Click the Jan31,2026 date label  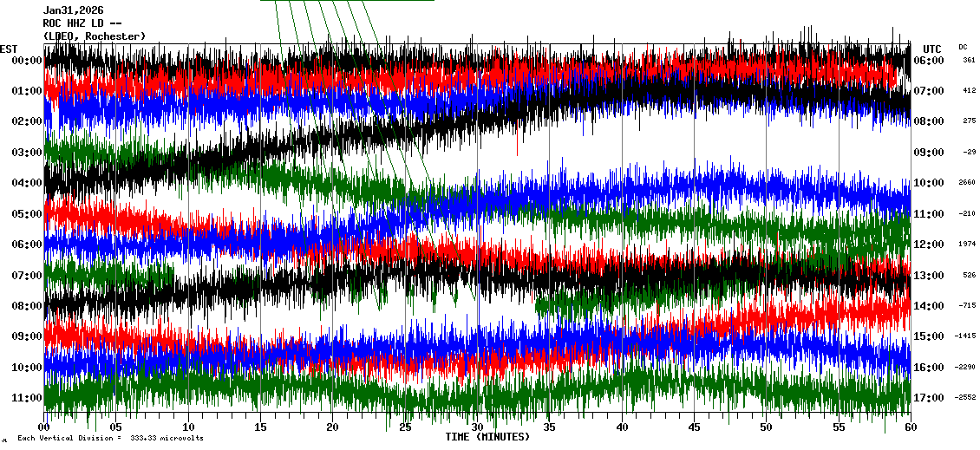coord(73,10)
